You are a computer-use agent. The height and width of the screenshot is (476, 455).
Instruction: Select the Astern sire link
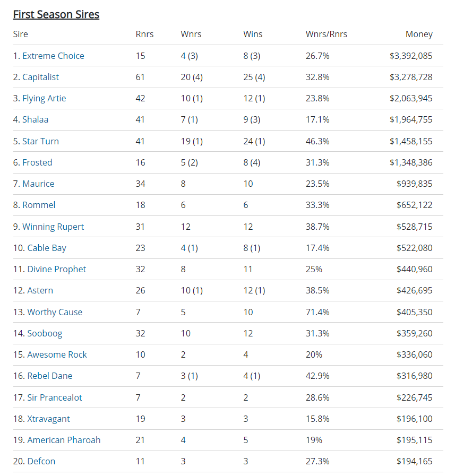(40, 290)
